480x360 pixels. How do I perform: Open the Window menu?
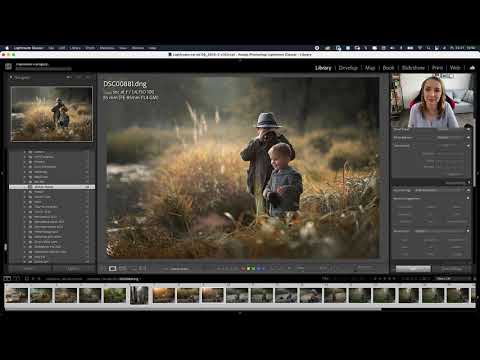(138, 48)
